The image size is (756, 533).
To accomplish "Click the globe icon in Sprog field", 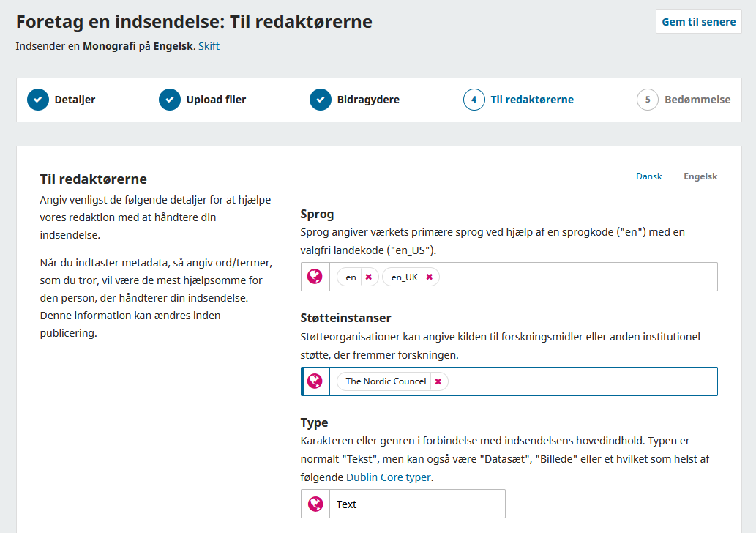I will tap(315, 277).
